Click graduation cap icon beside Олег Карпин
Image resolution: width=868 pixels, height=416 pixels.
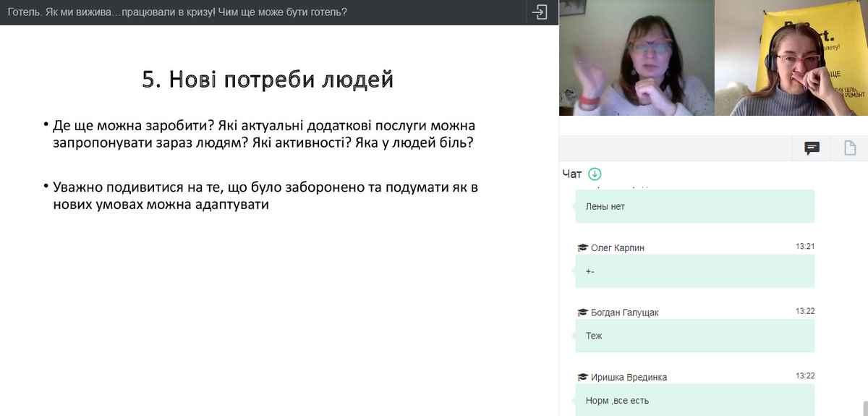pos(582,247)
